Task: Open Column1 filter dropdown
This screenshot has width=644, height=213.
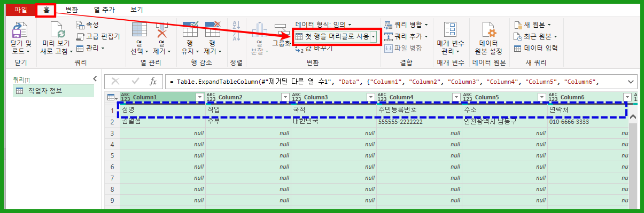Action: [200, 97]
